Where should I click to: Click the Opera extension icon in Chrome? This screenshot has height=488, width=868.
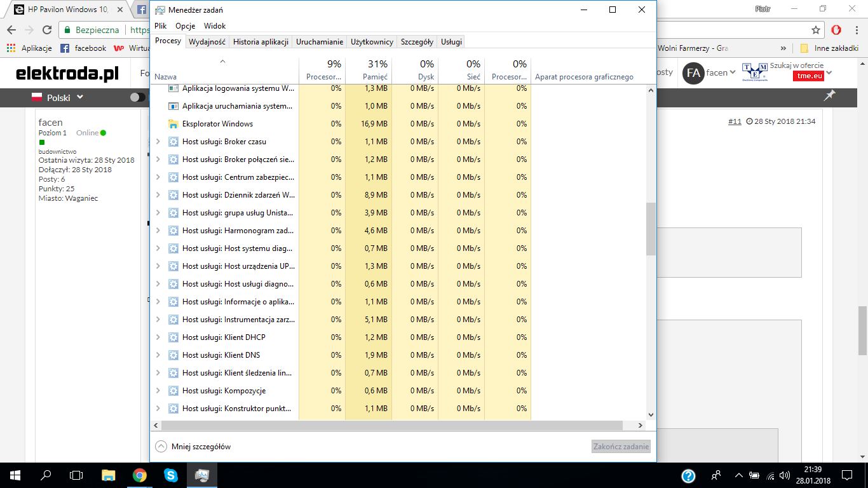tap(836, 30)
